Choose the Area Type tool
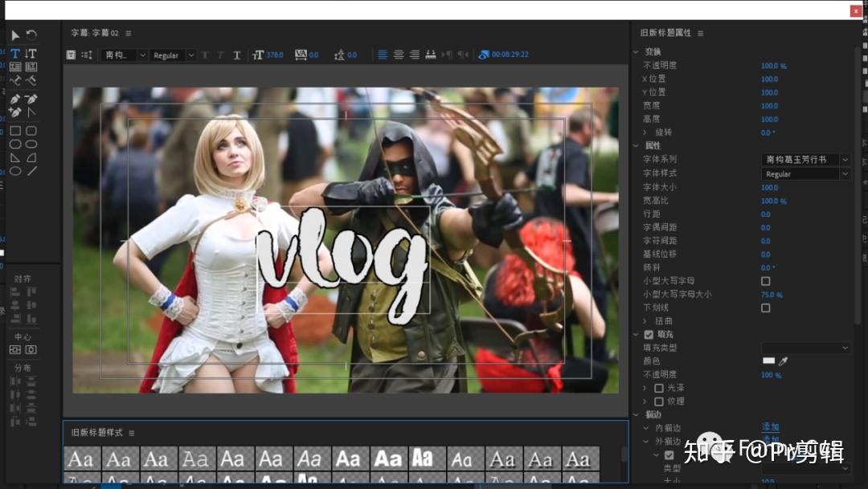 click(x=15, y=67)
